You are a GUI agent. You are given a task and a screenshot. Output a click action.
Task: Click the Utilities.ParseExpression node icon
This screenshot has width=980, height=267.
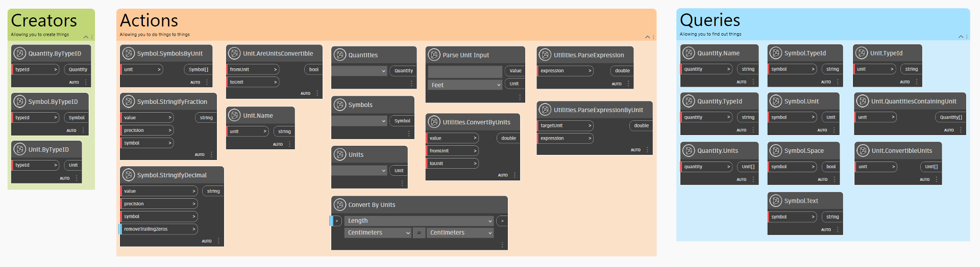point(545,55)
